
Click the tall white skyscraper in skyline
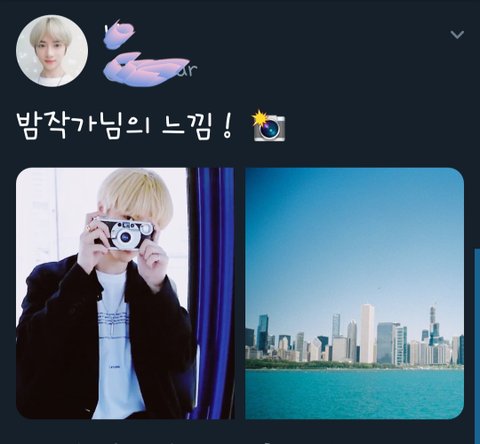[367, 333]
